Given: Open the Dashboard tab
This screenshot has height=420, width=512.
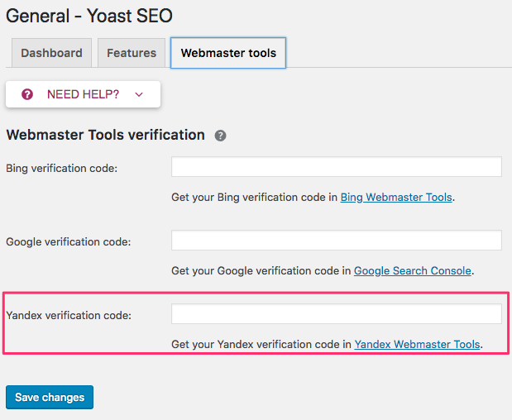Looking at the screenshot, I should 51,53.
